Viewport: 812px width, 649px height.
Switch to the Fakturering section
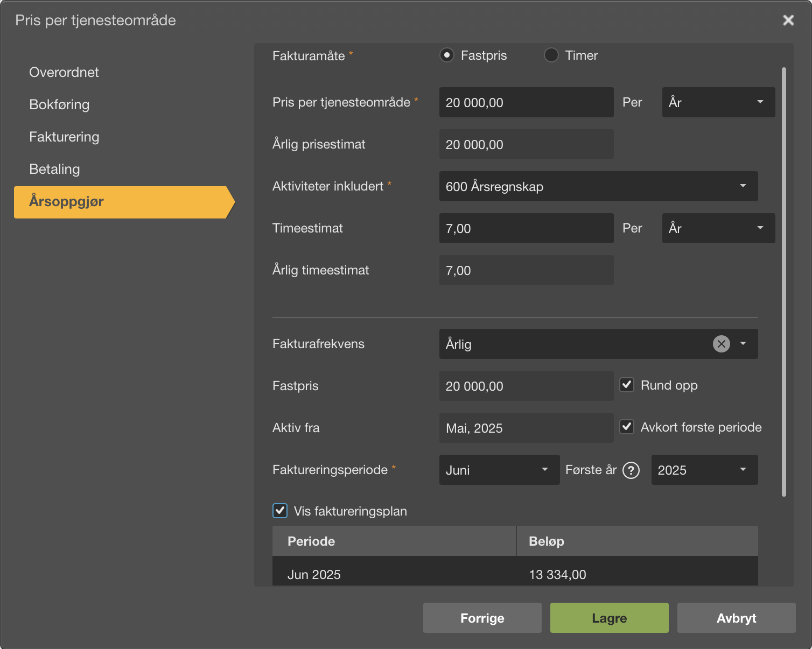[x=64, y=137]
